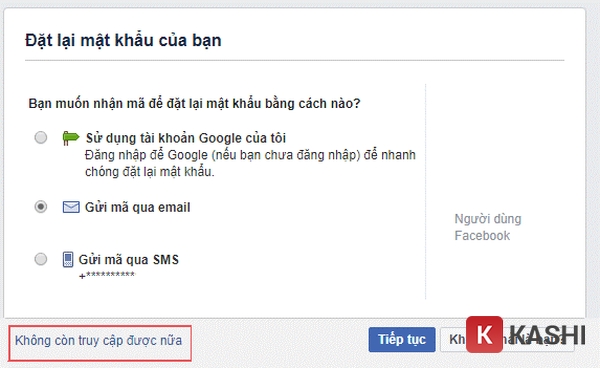Click the Tiếp tục button
The image size is (600, 368).
point(402,339)
